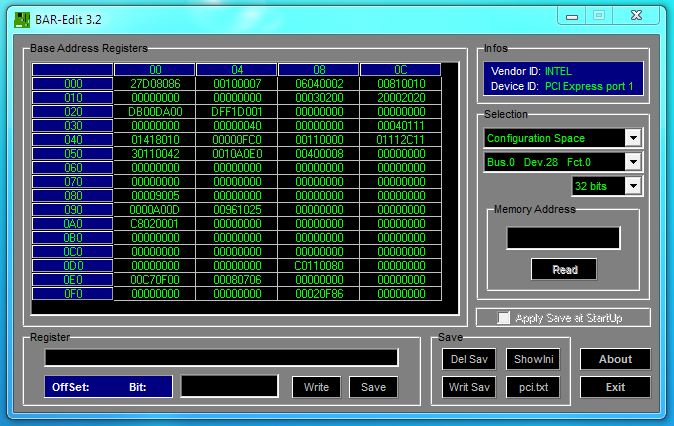This screenshot has height=426, width=674.
Task: Select cell value 00000FC0
Action: tap(236, 140)
